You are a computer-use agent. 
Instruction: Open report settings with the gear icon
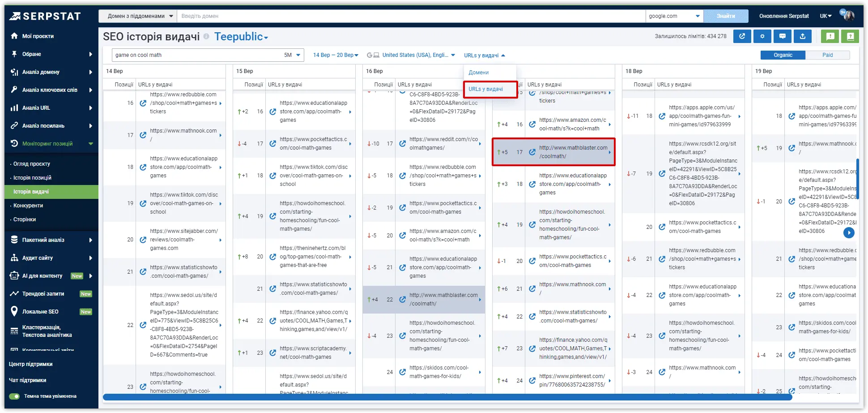762,36
